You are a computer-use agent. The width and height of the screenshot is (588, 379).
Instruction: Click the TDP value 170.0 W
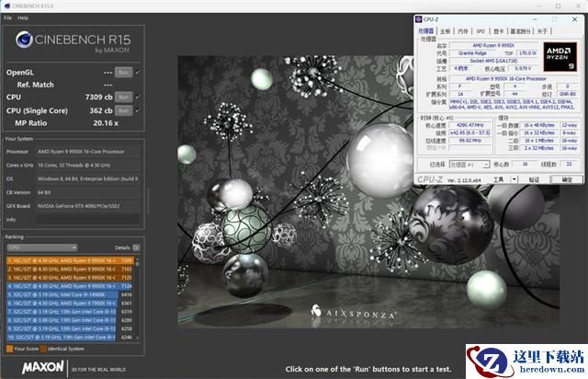527,53
